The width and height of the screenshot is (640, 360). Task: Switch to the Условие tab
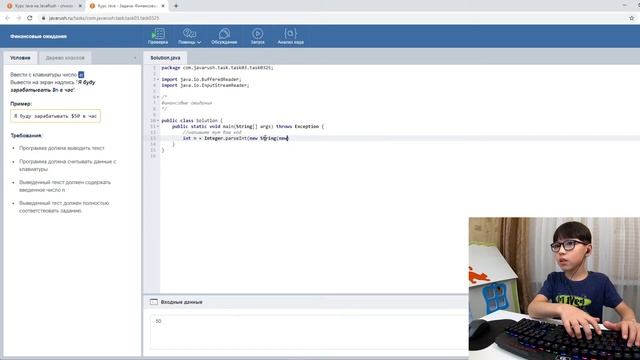[x=20, y=58]
